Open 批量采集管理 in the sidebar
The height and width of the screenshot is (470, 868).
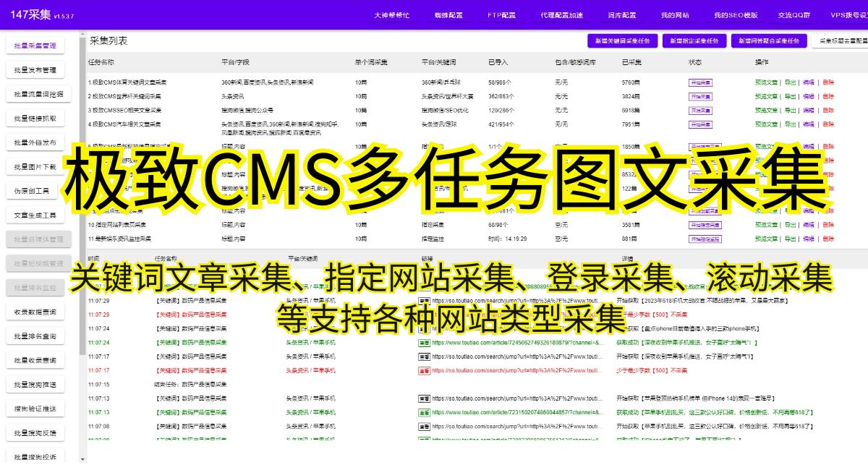coord(41,46)
